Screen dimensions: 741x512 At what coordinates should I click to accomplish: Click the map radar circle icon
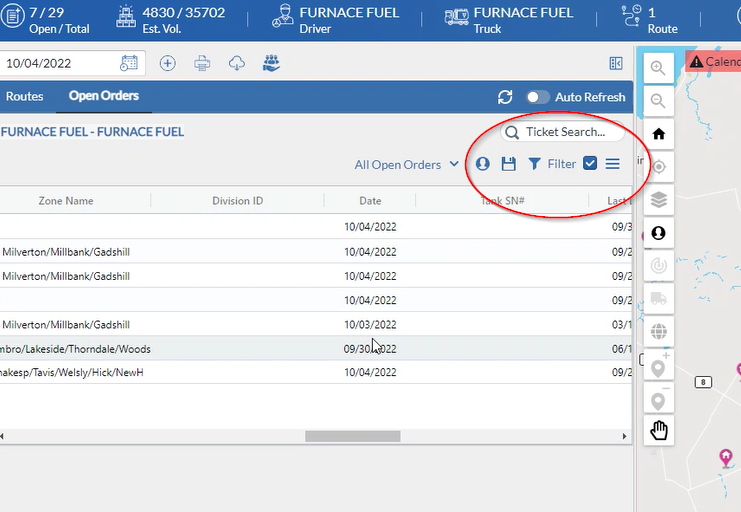(658, 266)
